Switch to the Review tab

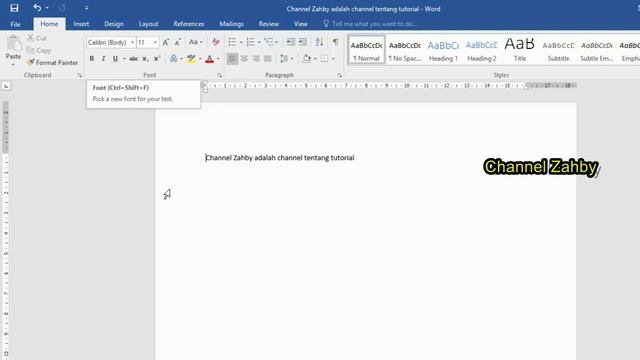click(x=269, y=24)
